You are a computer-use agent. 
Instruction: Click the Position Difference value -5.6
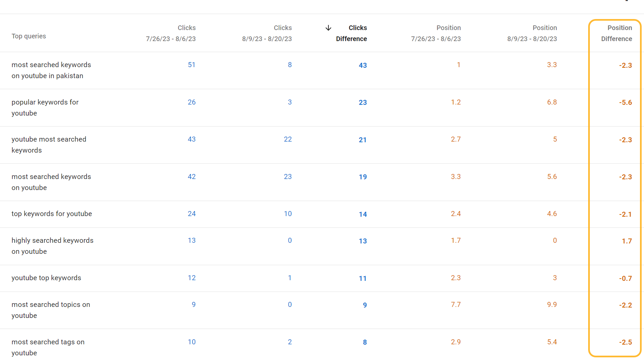(x=625, y=103)
